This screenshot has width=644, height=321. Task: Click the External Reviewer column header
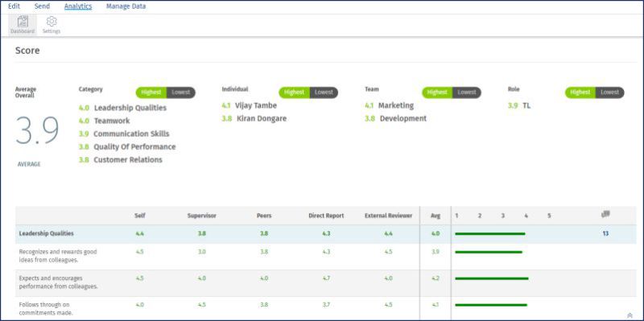pyautogui.click(x=389, y=216)
